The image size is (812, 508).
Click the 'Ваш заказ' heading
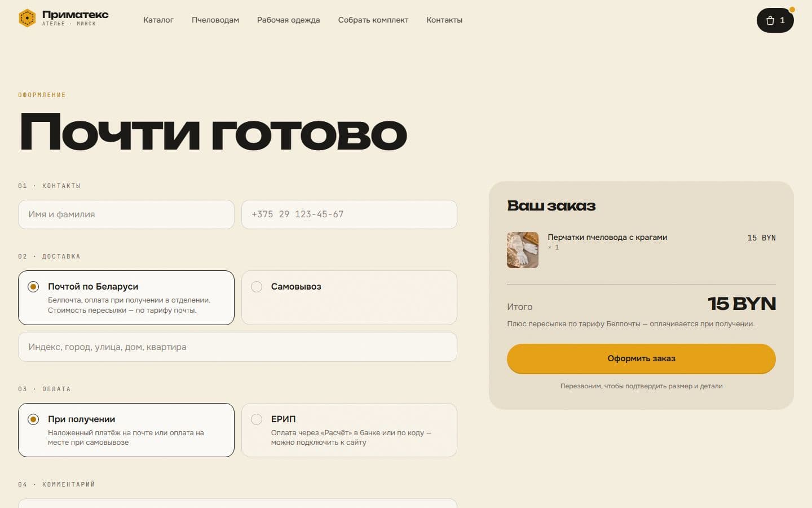(x=551, y=205)
